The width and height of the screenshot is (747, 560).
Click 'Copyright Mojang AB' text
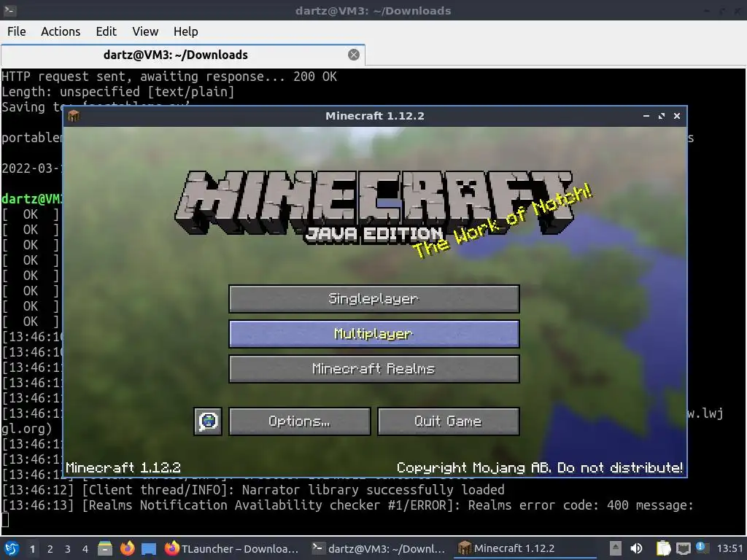pos(473,467)
